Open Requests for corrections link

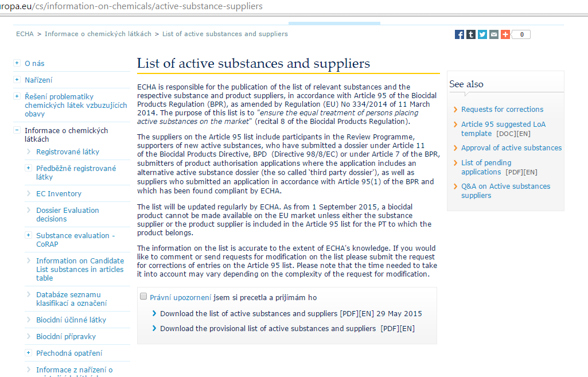tap(502, 110)
